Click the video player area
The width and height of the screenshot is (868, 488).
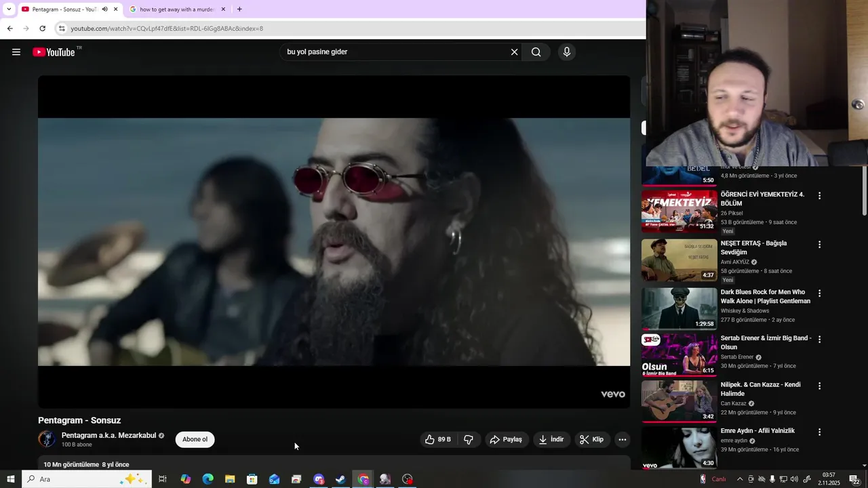pos(334,242)
